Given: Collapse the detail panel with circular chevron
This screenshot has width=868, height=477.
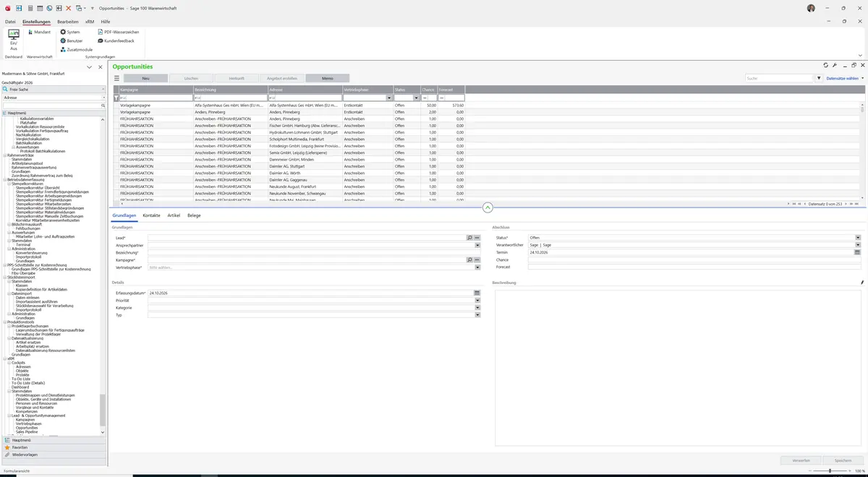Looking at the screenshot, I should [x=488, y=207].
